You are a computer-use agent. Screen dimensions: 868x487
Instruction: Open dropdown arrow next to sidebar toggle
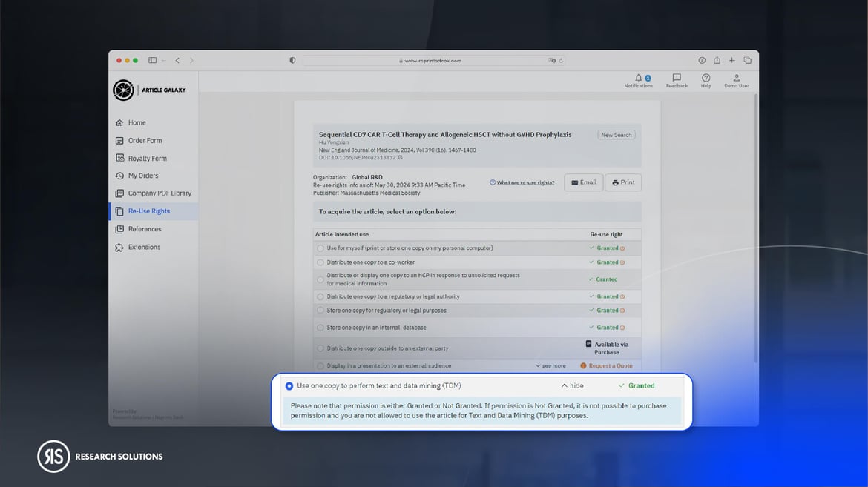[164, 60]
